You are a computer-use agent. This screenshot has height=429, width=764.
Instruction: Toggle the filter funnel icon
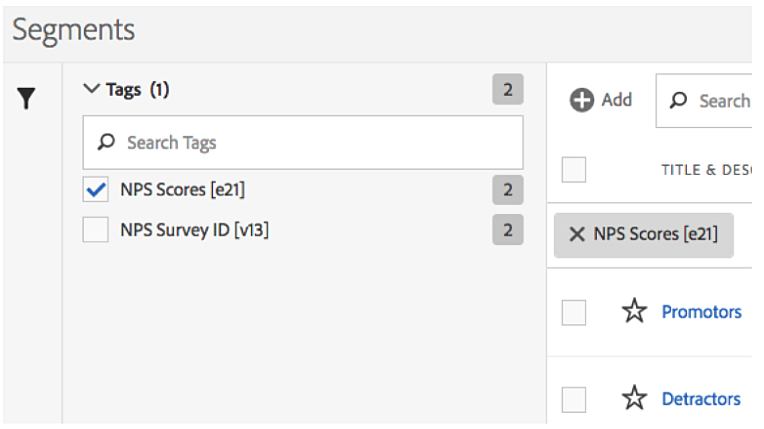point(26,98)
